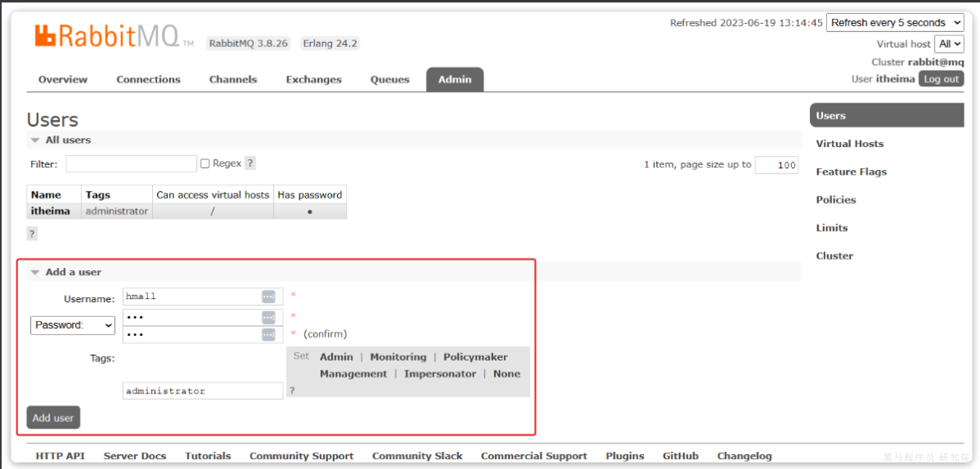Switch to the Queues tab

pos(390,80)
